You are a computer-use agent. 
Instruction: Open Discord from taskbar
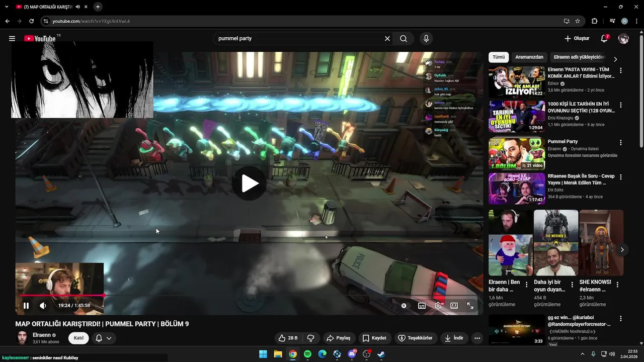pos(352,354)
